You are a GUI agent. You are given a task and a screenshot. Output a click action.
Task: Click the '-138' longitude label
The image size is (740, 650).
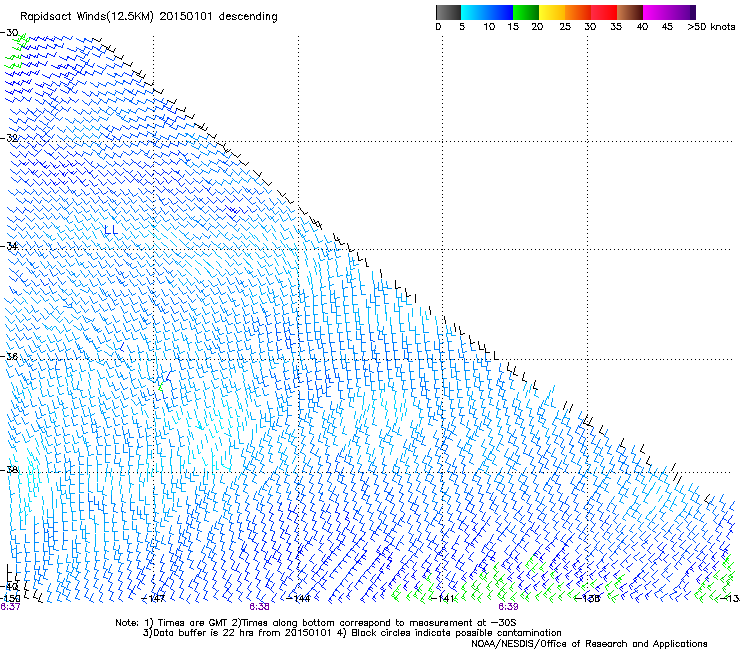point(588,599)
